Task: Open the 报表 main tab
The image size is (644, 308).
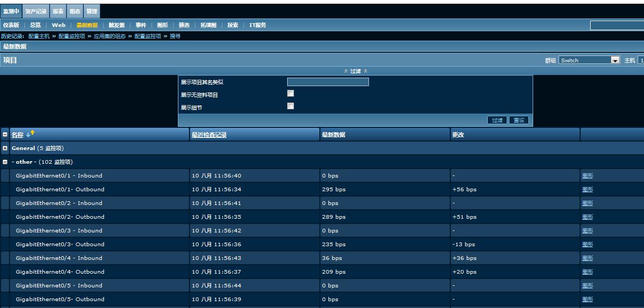Action: (58, 11)
